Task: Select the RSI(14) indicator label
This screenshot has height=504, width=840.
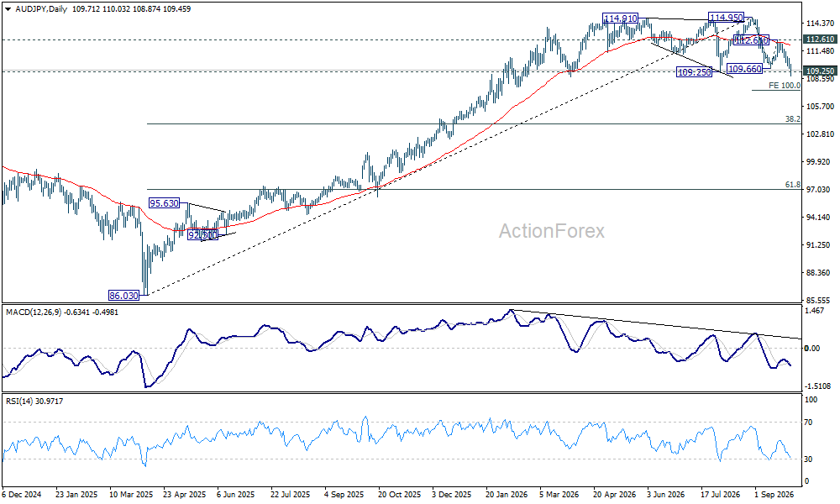Action: [21, 401]
